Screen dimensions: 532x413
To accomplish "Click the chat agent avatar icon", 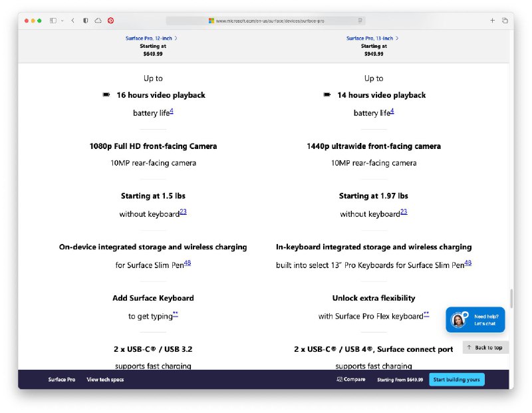I will 458,320.
